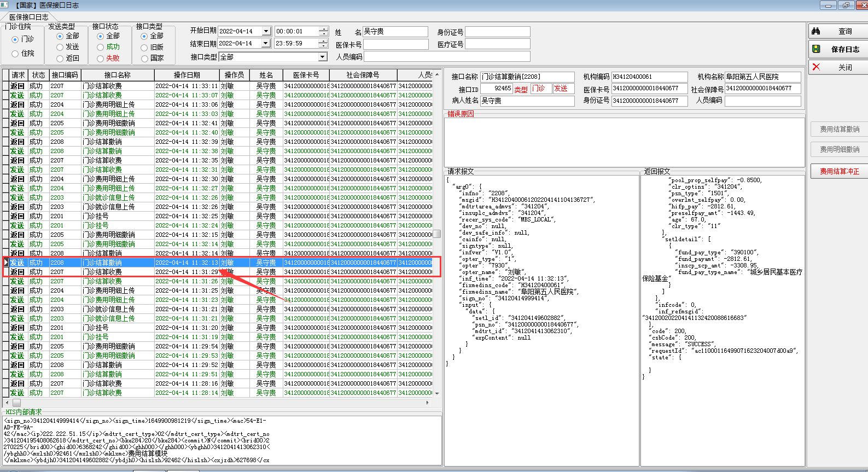
Task: Click the floppy disk icon for 保存日志
Action: pyautogui.click(x=816, y=49)
